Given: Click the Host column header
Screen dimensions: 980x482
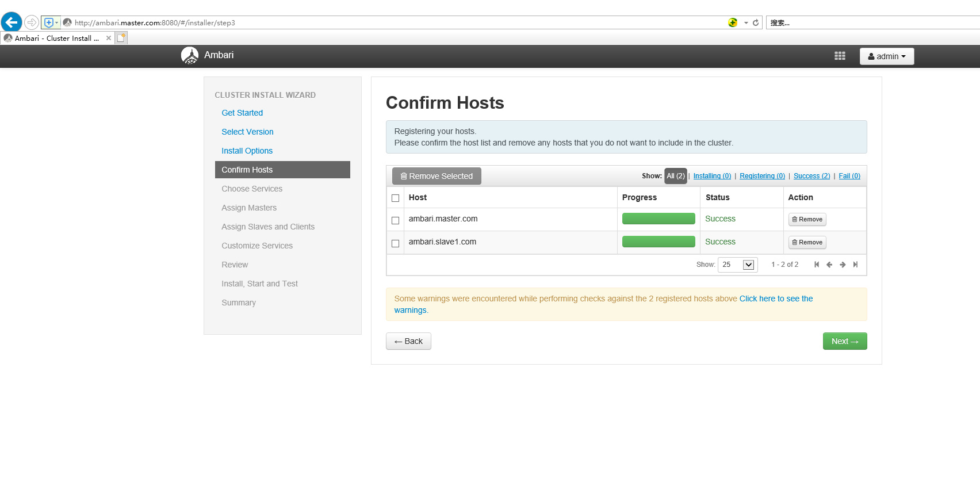Looking at the screenshot, I should [x=418, y=197].
